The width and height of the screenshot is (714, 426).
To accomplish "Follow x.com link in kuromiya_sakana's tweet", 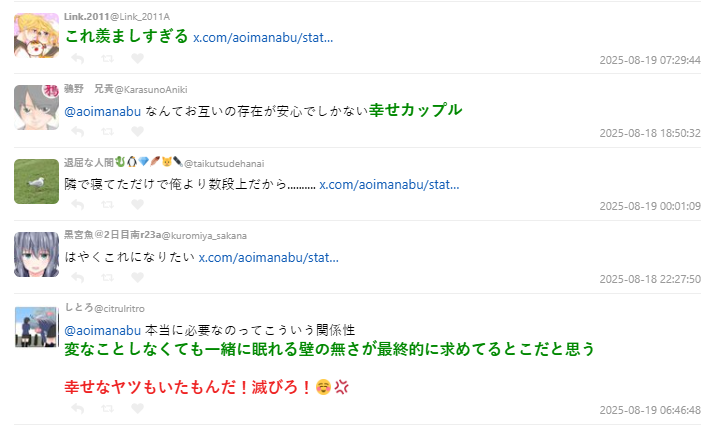I will [269, 258].
